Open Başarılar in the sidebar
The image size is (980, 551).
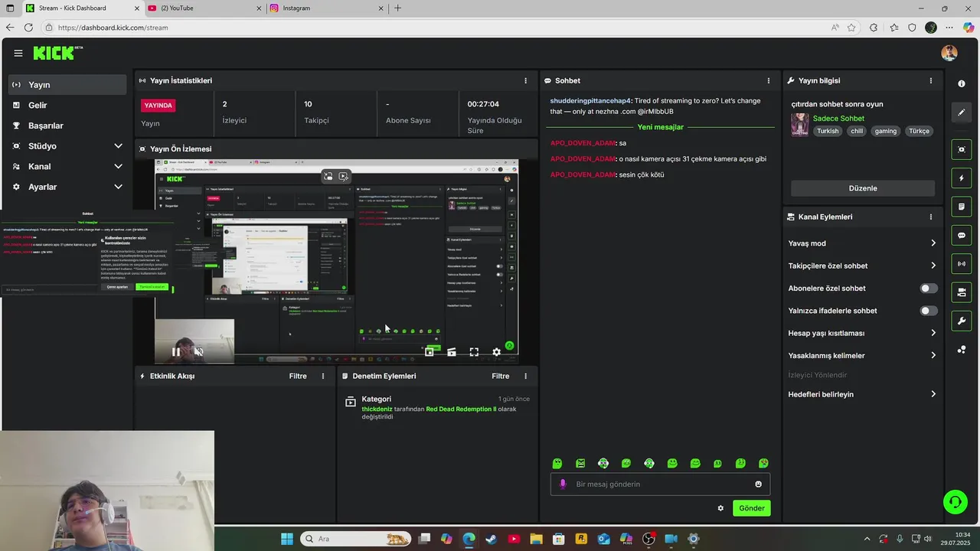[67, 126]
